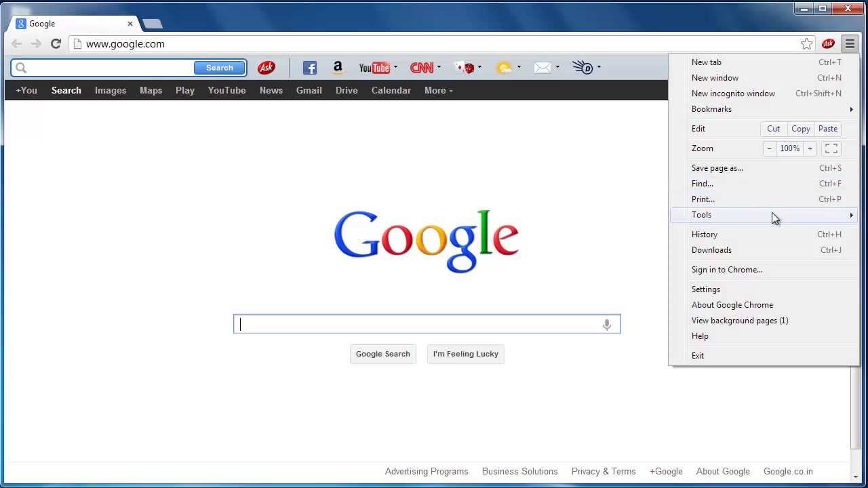Open the Privacy & Terms link
Image resolution: width=868 pixels, height=488 pixels.
(603, 471)
